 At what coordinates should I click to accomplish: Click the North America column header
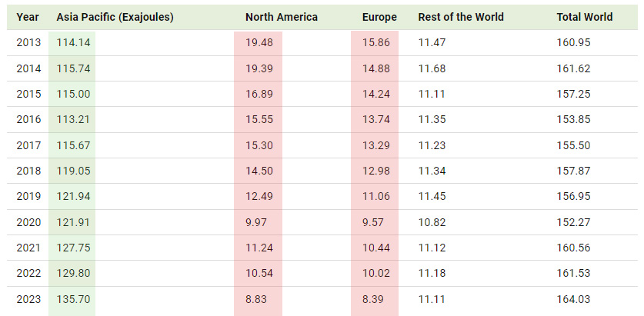coord(281,17)
